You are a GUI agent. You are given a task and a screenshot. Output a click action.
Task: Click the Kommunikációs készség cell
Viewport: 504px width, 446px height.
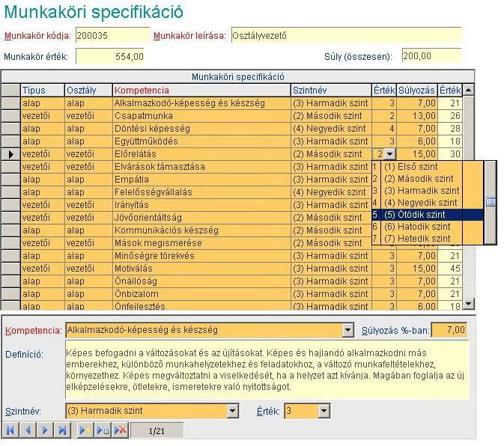201,230
